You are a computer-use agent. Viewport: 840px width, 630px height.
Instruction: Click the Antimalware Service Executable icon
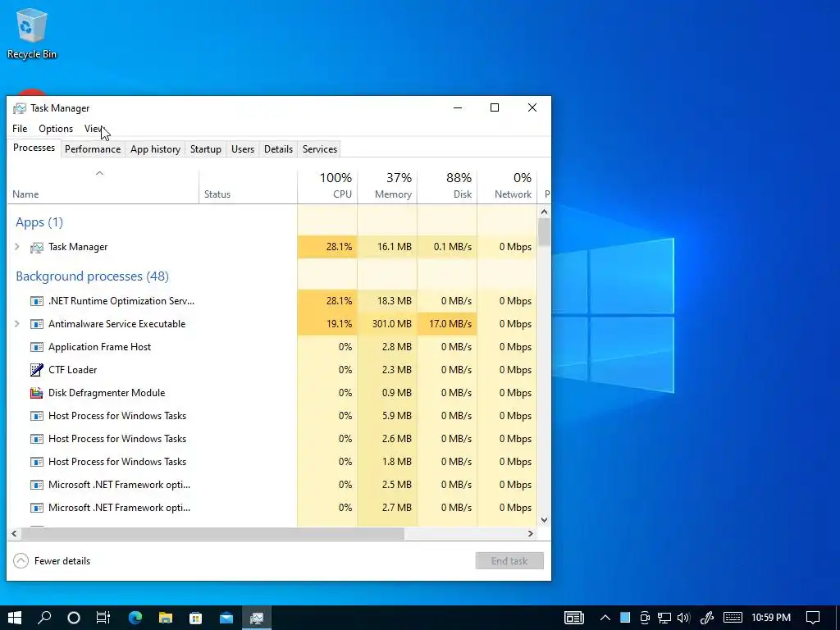click(x=36, y=324)
